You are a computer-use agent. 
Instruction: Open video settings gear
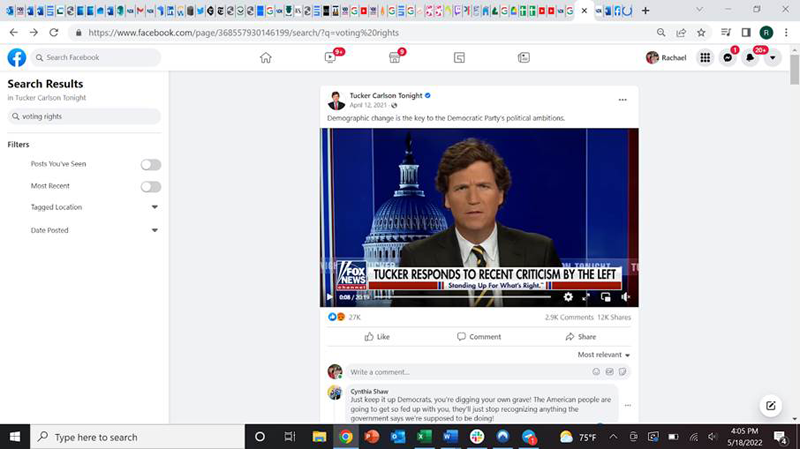[x=568, y=297]
